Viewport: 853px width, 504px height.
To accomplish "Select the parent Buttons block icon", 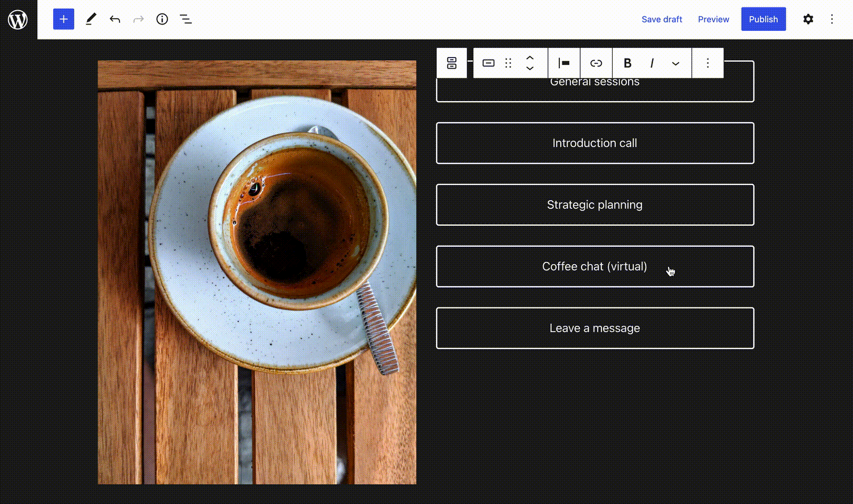I will point(452,63).
